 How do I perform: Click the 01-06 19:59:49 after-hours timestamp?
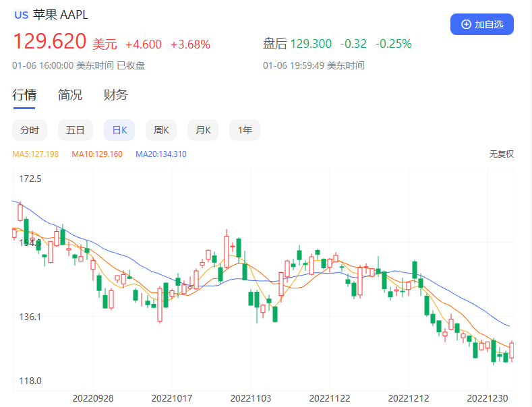(x=314, y=65)
